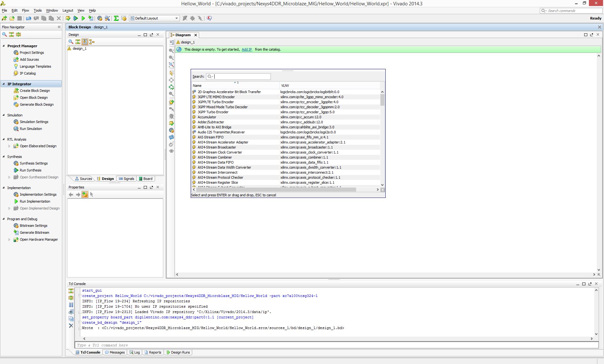
Task: Toggle auto-update contents in Properties panel
Action: tap(85, 194)
